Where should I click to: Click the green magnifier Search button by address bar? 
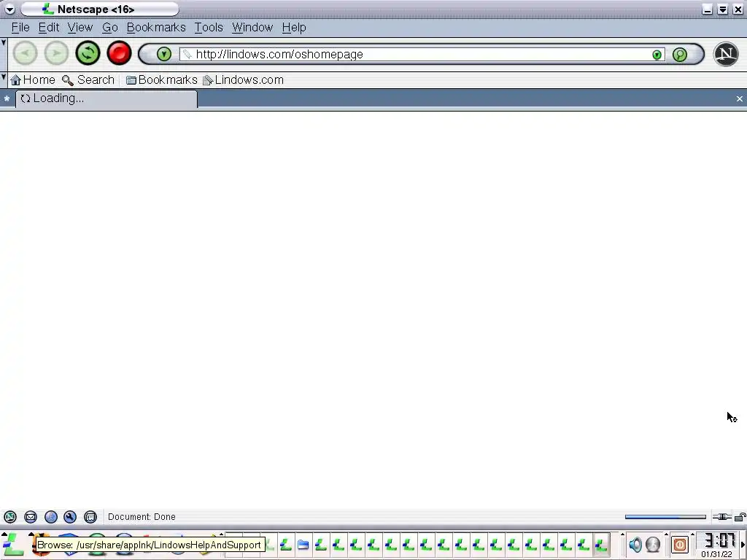pyautogui.click(x=680, y=54)
